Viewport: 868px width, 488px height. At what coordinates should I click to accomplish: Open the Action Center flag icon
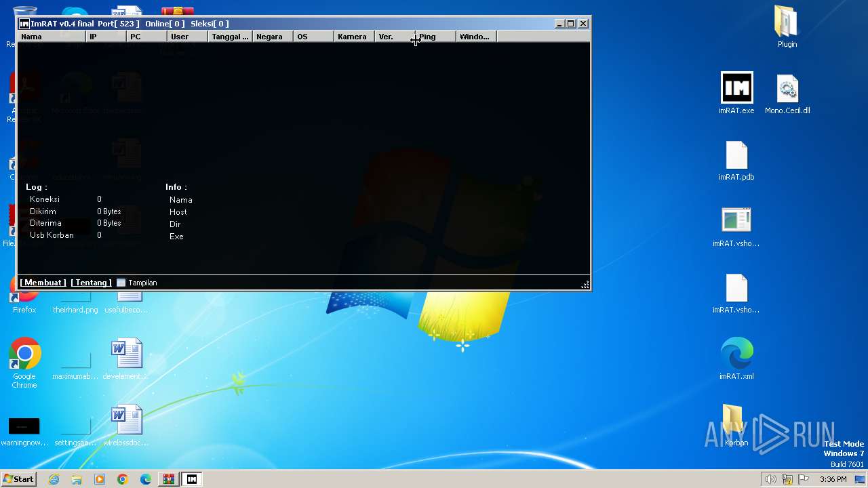point(804,479)
